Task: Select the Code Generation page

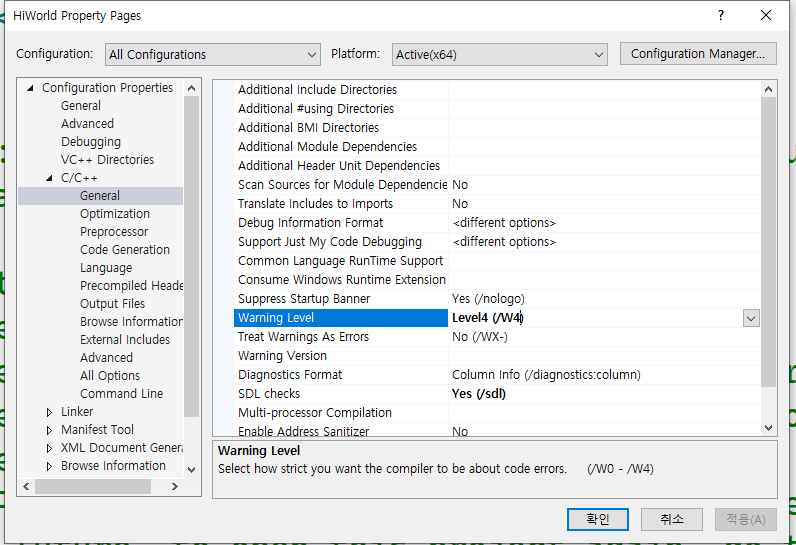Action: (x=125, y=250)
